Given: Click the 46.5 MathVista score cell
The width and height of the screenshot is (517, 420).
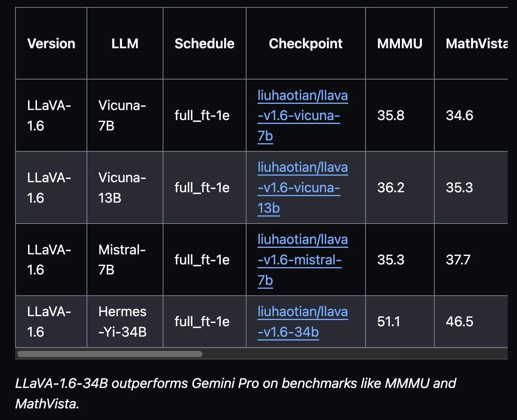Looking at the screenshot, I should coord(459,322).
